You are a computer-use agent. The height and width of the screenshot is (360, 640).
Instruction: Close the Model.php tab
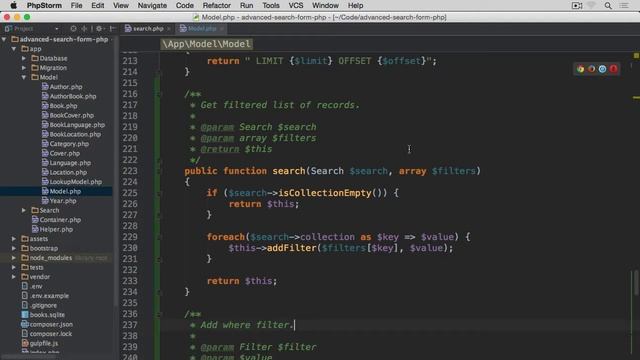point(222,29)
